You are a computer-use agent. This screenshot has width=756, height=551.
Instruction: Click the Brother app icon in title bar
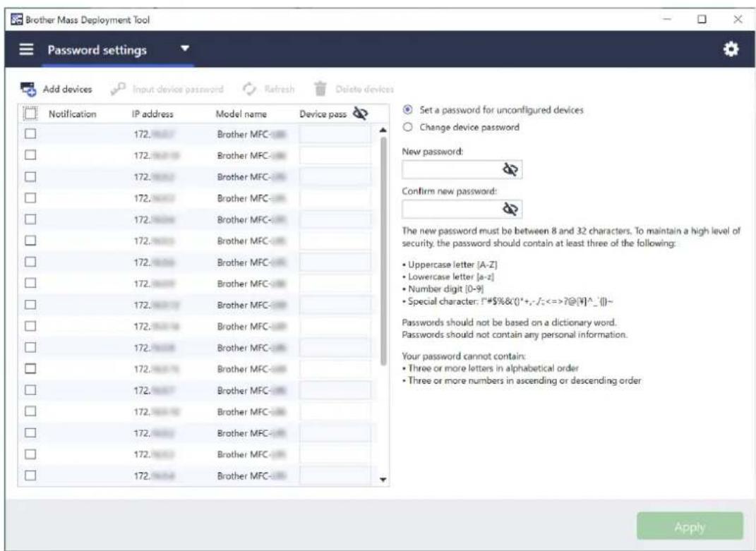(16, 20)
